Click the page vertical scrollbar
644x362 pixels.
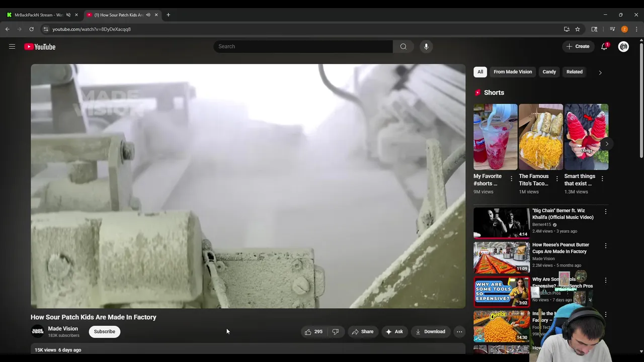[x=641, y=101]
